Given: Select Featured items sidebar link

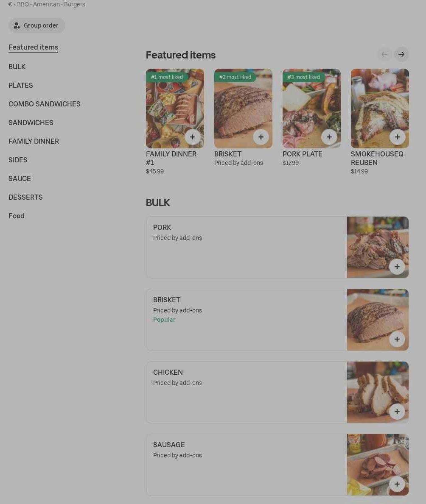Looking at the screenshot, I should [33, 47].
